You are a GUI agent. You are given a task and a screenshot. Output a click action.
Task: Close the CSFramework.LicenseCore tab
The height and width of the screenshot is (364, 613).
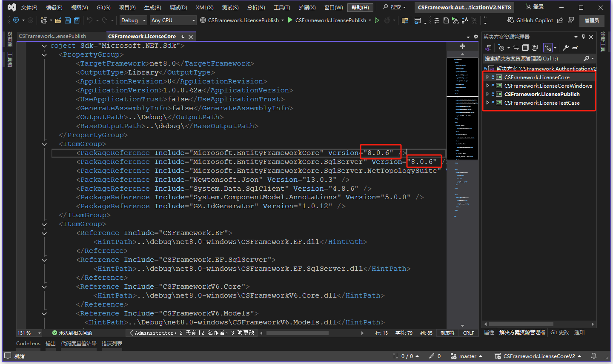pos(191,37)
